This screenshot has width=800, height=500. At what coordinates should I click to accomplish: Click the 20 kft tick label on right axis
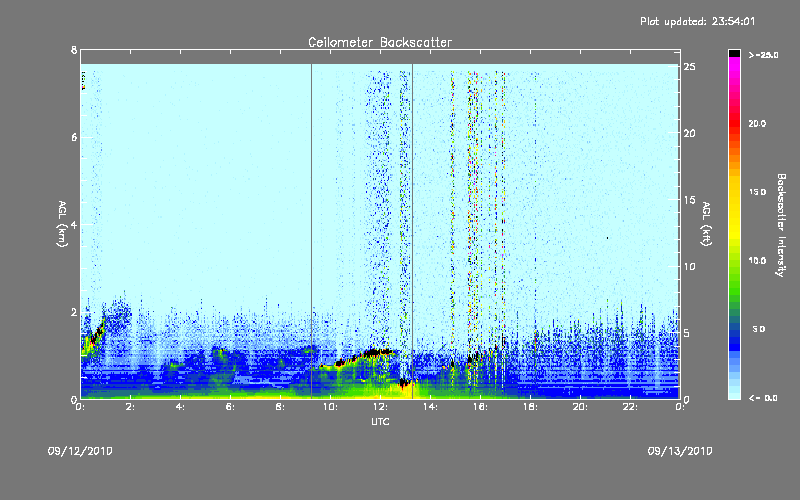pos(690,133)
